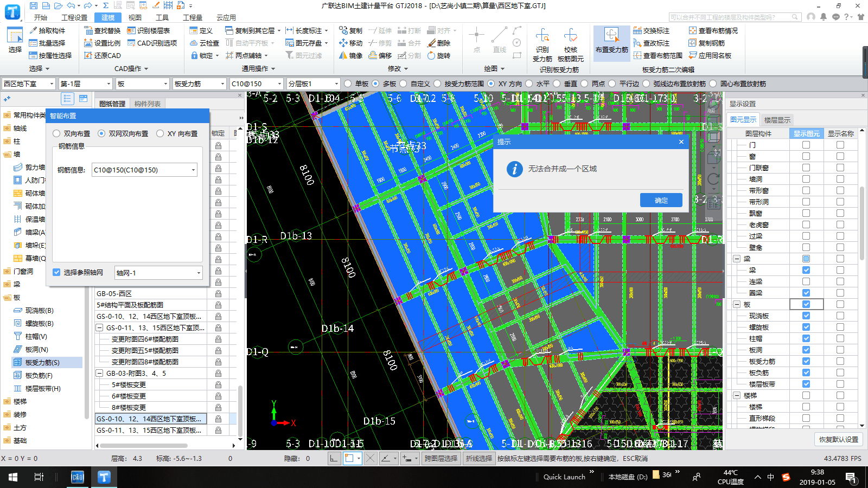Click 恢复默认设置 button
The width and height of the screenshot is (868, 488).
tap(839, 439)
